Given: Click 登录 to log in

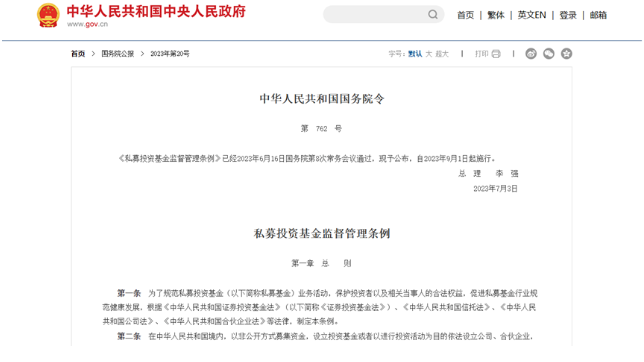Looking at the screenshot, I should tap(568, 15).
